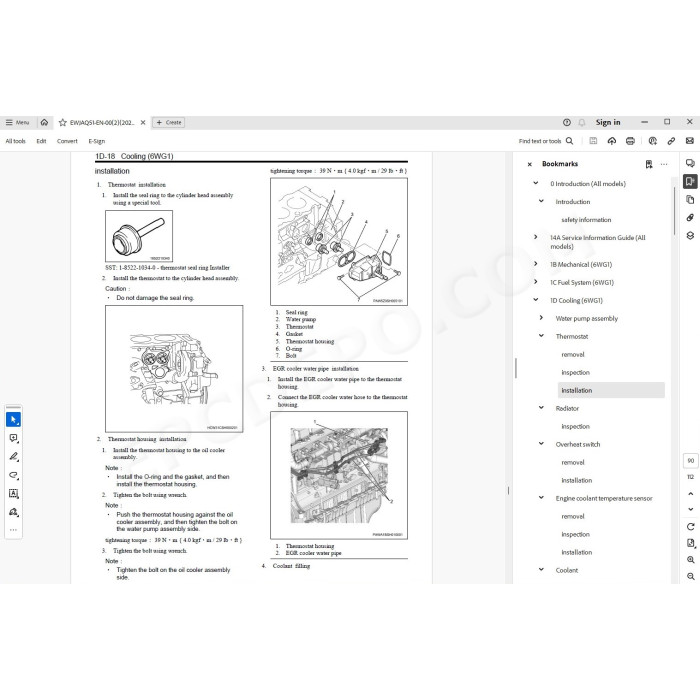The image size is (700, 700).
Task: Collapse the Thermostat bookmark
Action: [541, 336]
